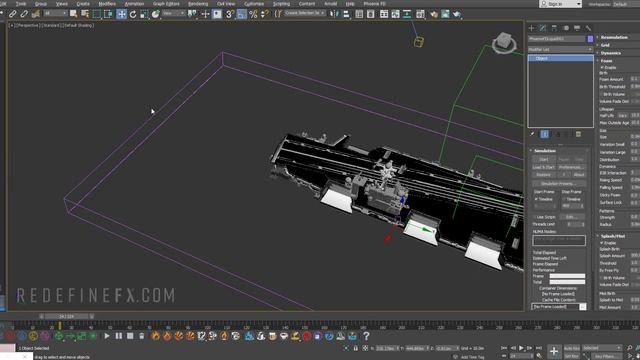This screenshot has width=640, height=360.
Task: Toggle Angle Snap in main toolbar
Action: (242, 14)
